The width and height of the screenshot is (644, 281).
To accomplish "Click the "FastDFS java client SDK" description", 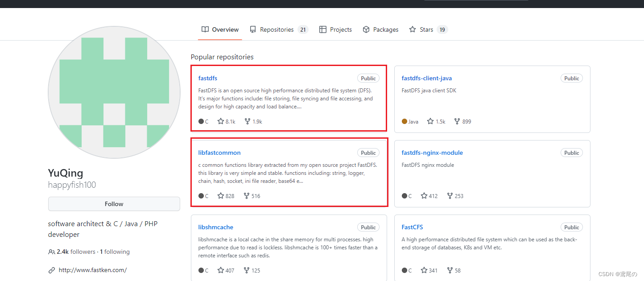I will tap(429, 91).
